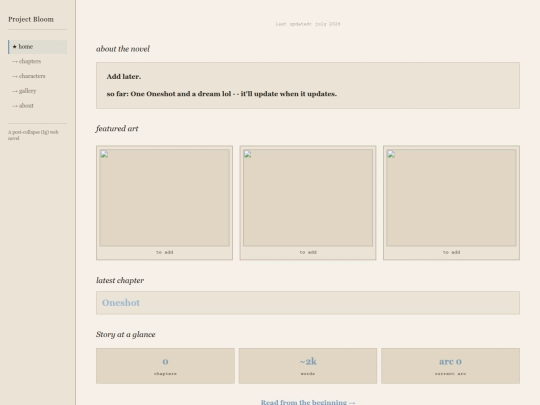This screenshot has width=540, height=405.
Task: Click the 'Story at a glance' heading
Action: point(126,334)
